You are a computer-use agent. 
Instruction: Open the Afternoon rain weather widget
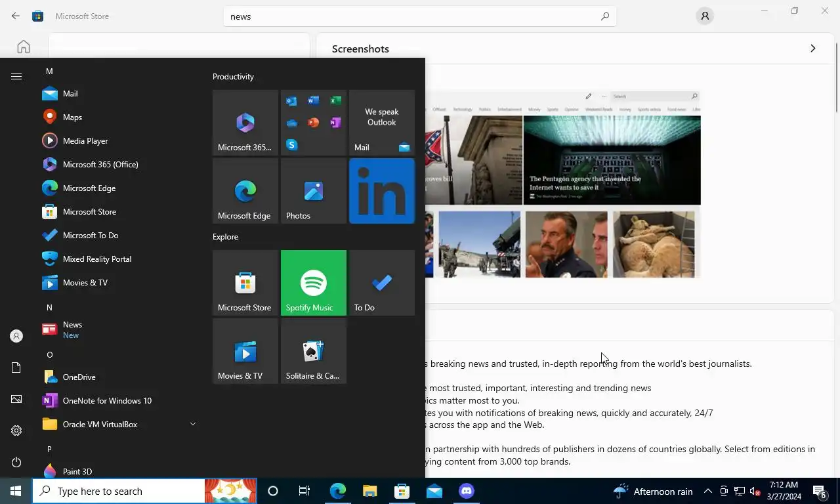(652, 491)
